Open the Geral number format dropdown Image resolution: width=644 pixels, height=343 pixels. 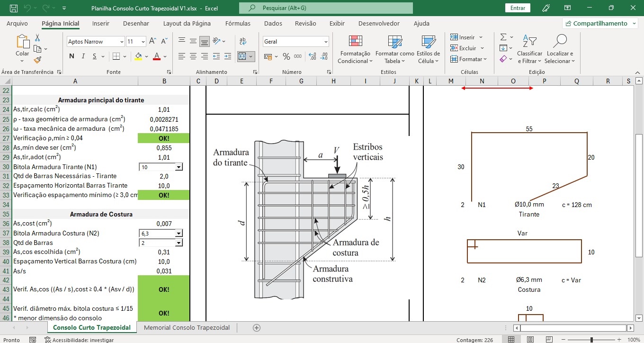point(326,42)
